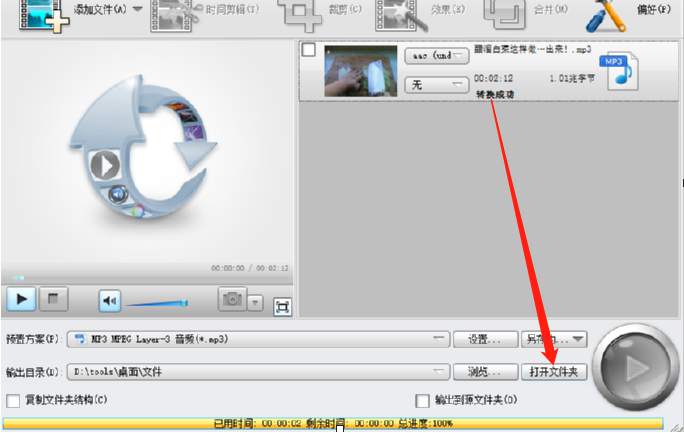The image size is (684, 433).
Task: Click the 浏览... button
Action: pyautogui.click(x=485, y=372)
